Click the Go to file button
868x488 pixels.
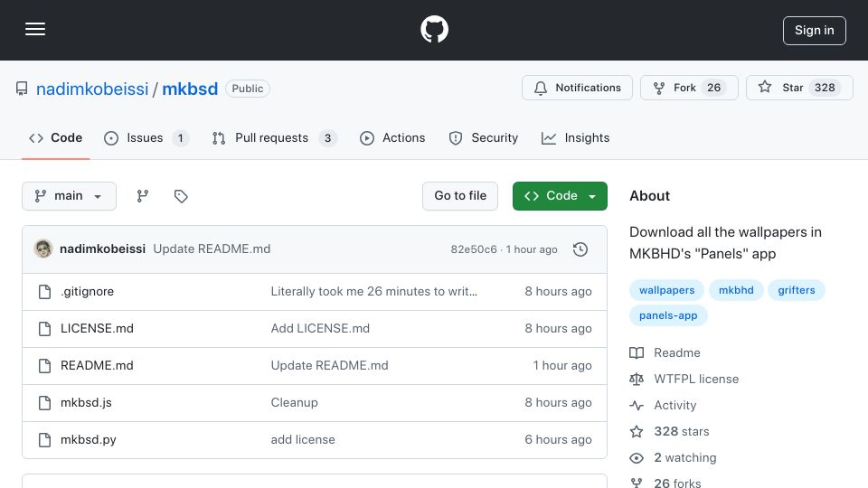click(460, 196)
